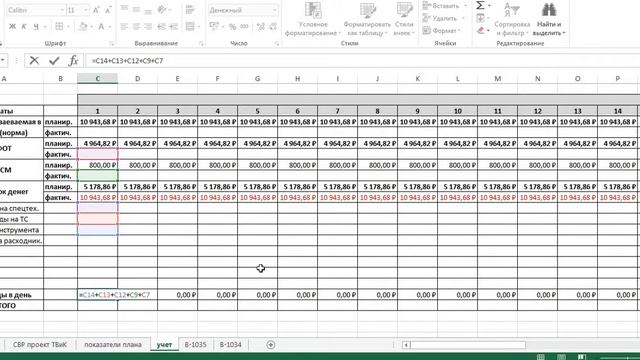Open Выравнивание group dialog launcher
This screenshot has width=640, height=360.
(x=201, y=43)
